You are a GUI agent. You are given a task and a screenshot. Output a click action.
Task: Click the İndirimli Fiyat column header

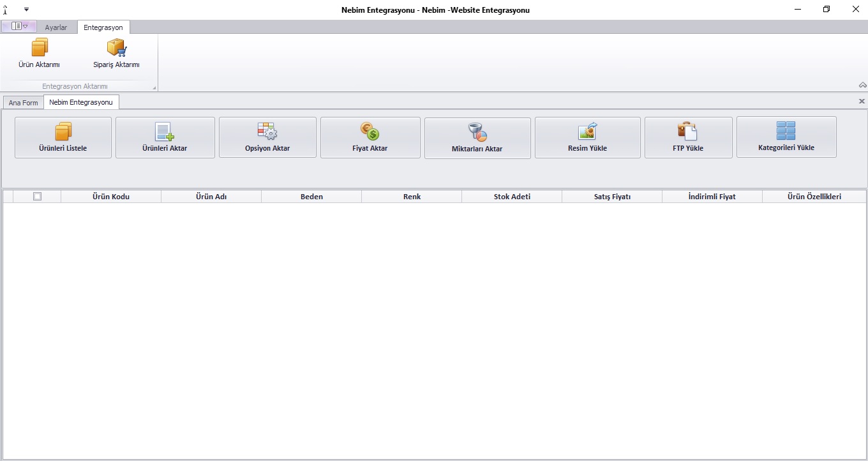click(x=712, y=197)
